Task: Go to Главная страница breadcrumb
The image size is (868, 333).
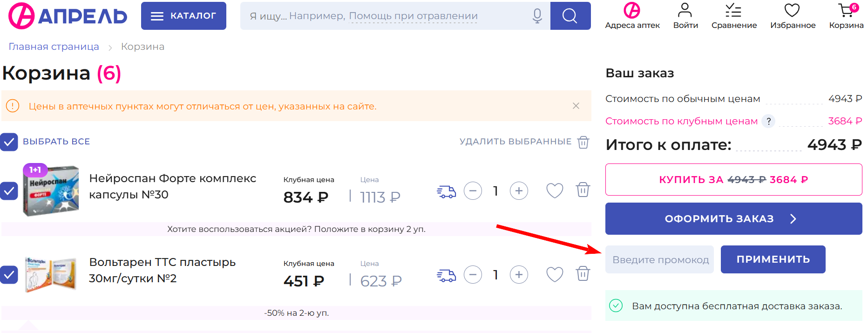Action: point(54,47)
